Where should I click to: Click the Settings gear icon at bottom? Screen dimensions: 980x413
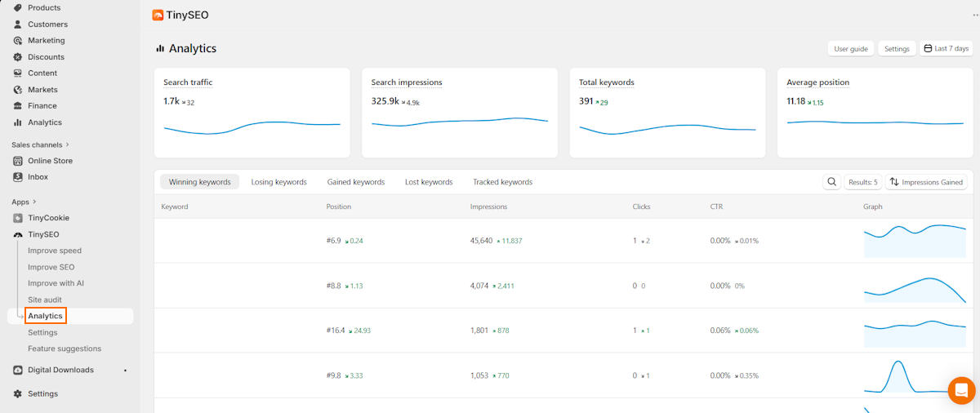[x=18, y=393]
